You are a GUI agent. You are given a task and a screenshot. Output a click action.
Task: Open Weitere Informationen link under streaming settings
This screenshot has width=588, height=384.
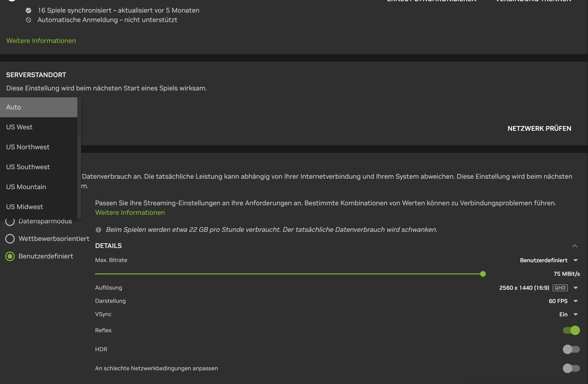[x=130, y=213]
